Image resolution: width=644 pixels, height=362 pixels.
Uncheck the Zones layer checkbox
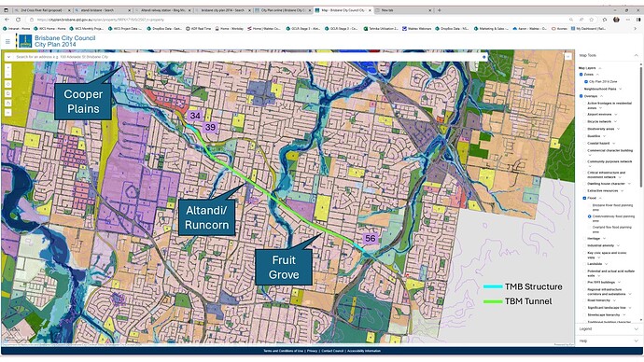point(581,75)
